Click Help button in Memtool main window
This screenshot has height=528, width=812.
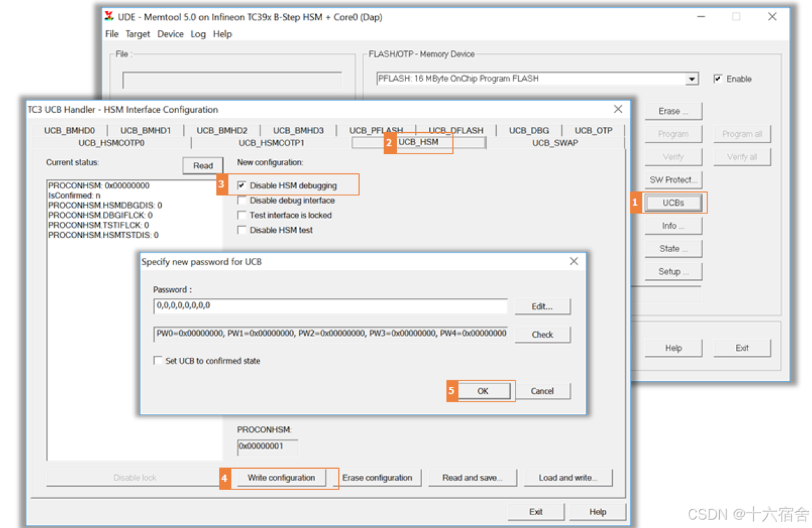pyautogui.click(x=673, y=347)
